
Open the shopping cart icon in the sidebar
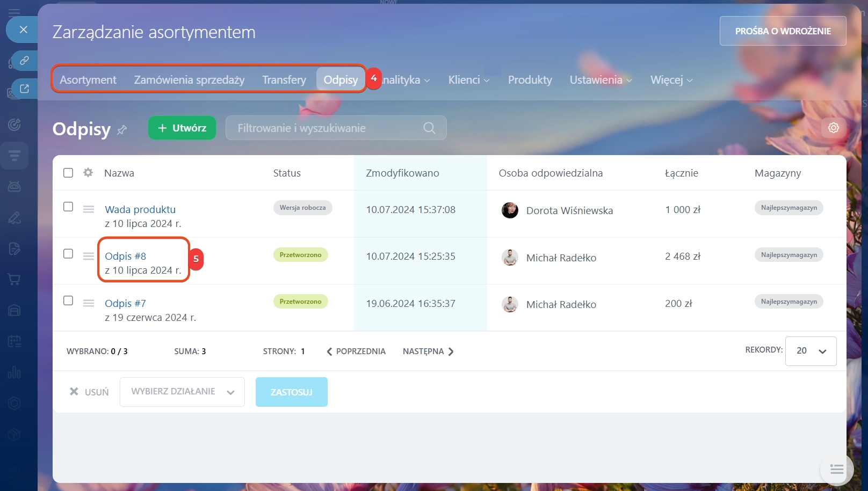pyautogui.click(x=15, y=279)
